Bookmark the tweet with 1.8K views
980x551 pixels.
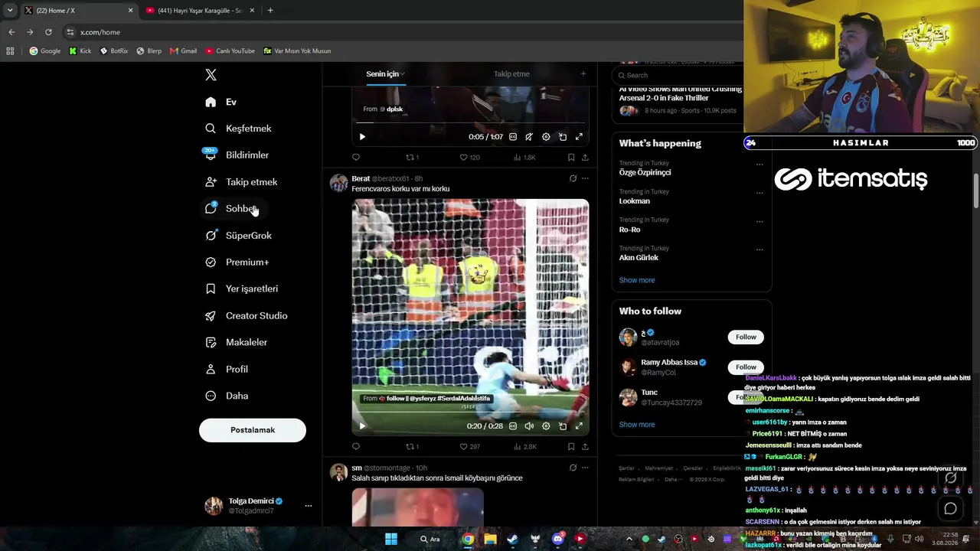coord(571,158)
